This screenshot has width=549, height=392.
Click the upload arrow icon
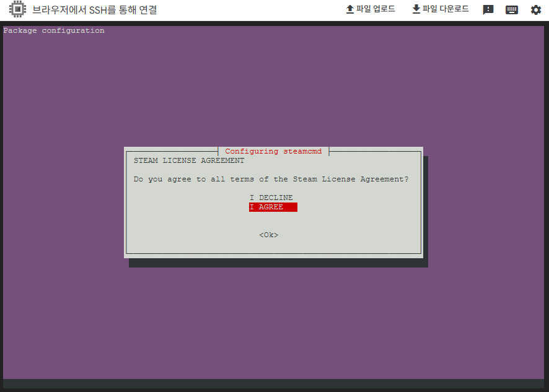[349, 9]
